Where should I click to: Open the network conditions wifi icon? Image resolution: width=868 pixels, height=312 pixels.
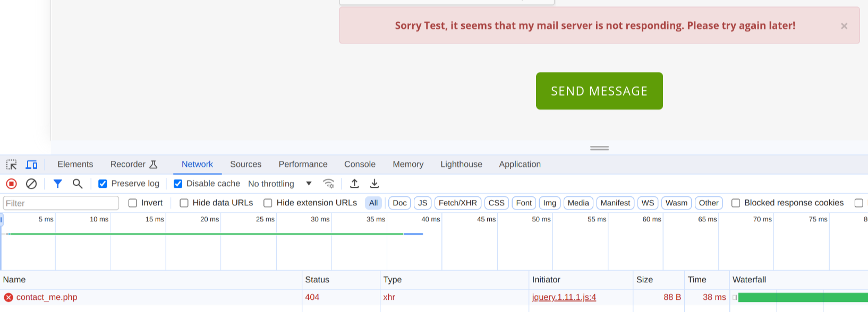click(x=329, y=184)
